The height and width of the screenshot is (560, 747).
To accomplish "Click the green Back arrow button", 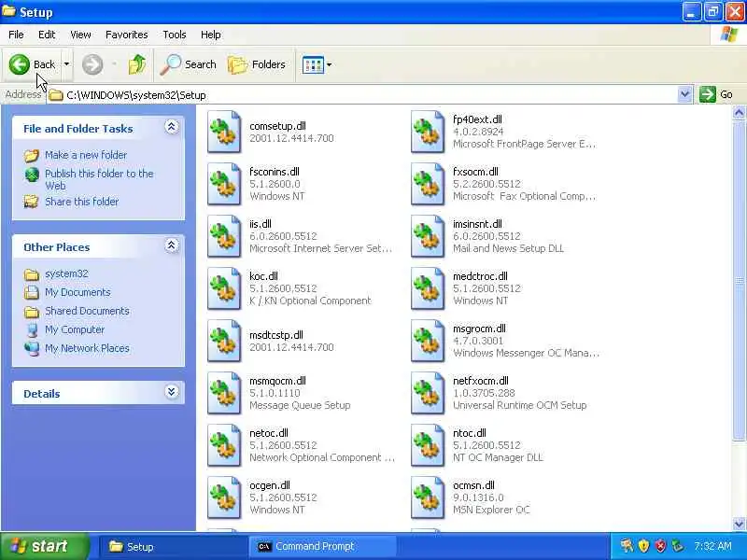I will pos(20,64).
